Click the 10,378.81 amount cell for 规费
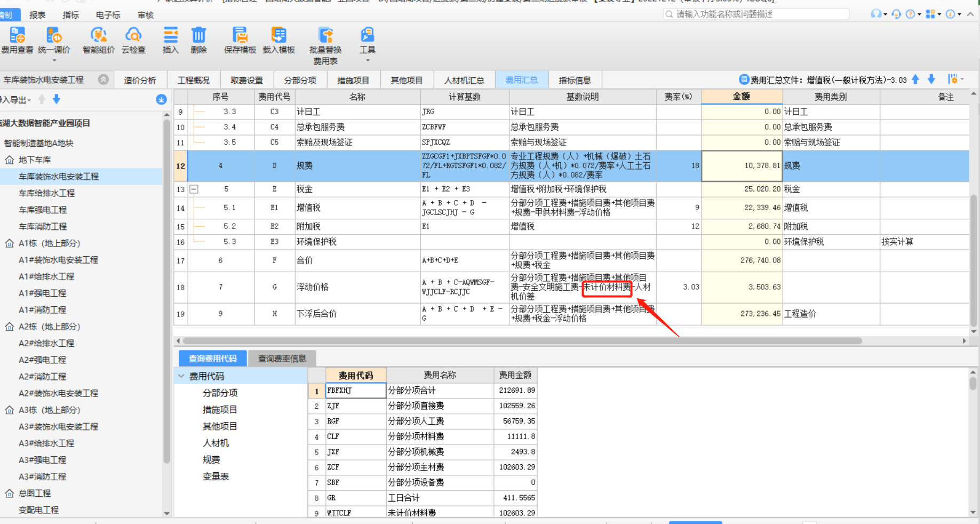Image resolution: width=980 pixels, height=524 pixels. click(742, 166)
